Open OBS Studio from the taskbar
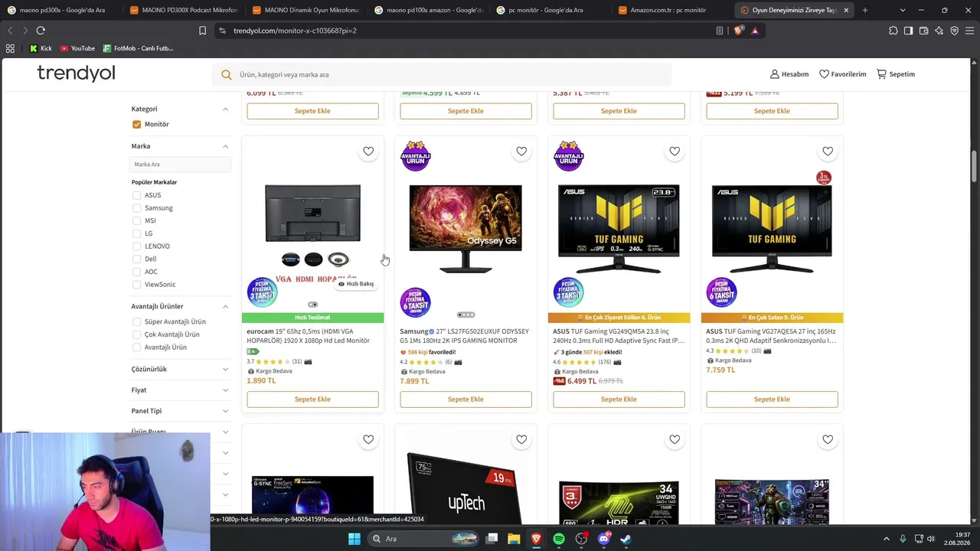Viewport: 980px width, 551px height. coord(581,539)
